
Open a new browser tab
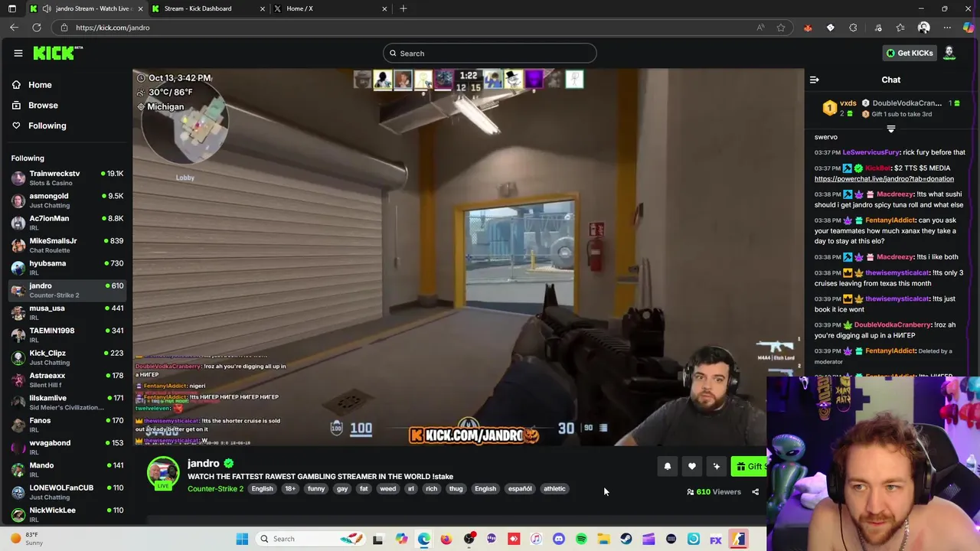[x=403, y=8]
